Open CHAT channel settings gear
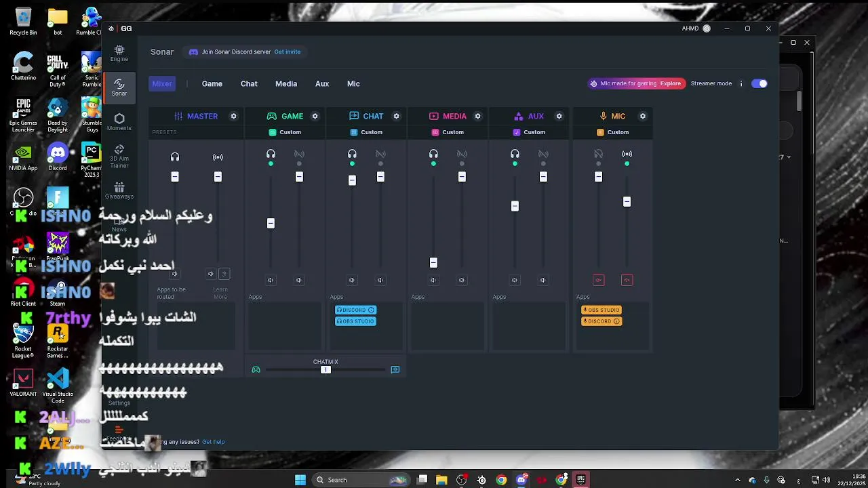 (396, 116)
